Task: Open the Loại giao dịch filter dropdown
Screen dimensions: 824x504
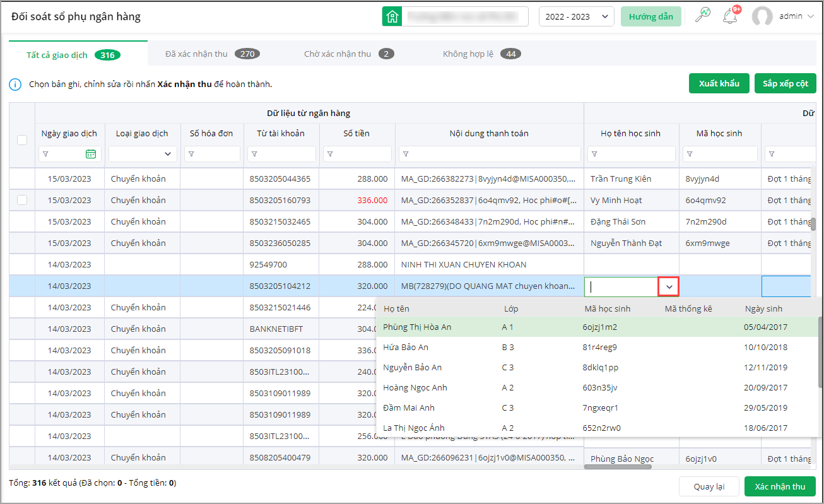Action: point(142,154)
